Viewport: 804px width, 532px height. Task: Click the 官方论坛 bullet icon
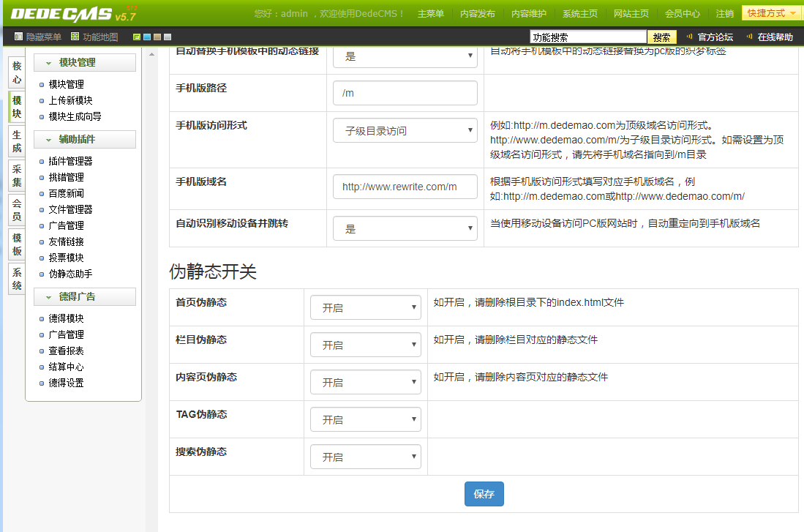click(x=689, y=37)
